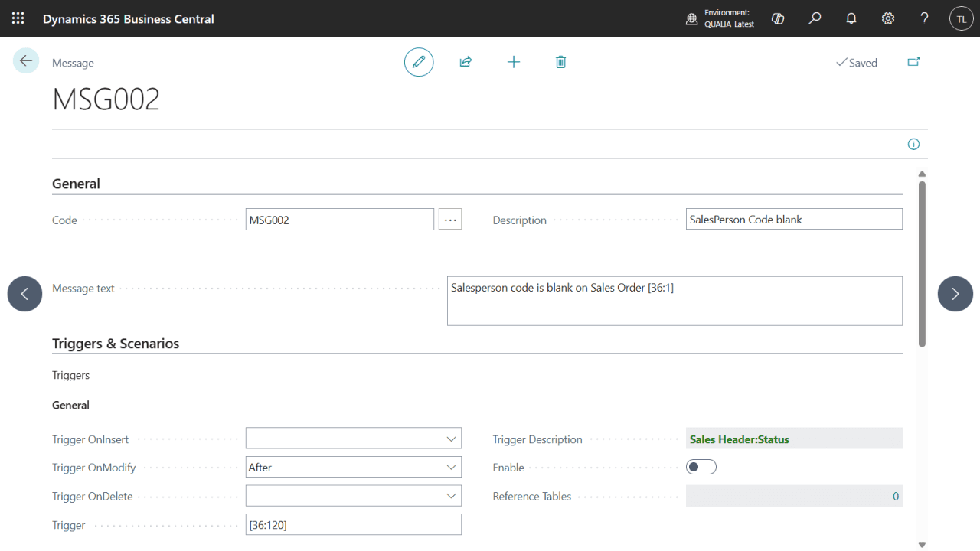Click the Code field MSG002
Screen dimensions: 980x551
click(340, 220)
